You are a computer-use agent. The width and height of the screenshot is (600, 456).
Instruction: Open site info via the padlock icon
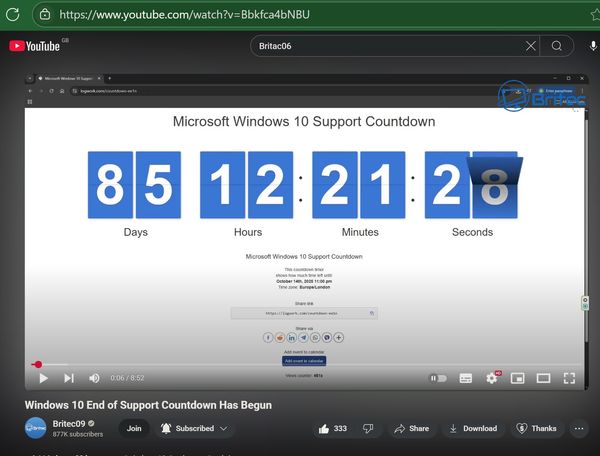[45, 15]
